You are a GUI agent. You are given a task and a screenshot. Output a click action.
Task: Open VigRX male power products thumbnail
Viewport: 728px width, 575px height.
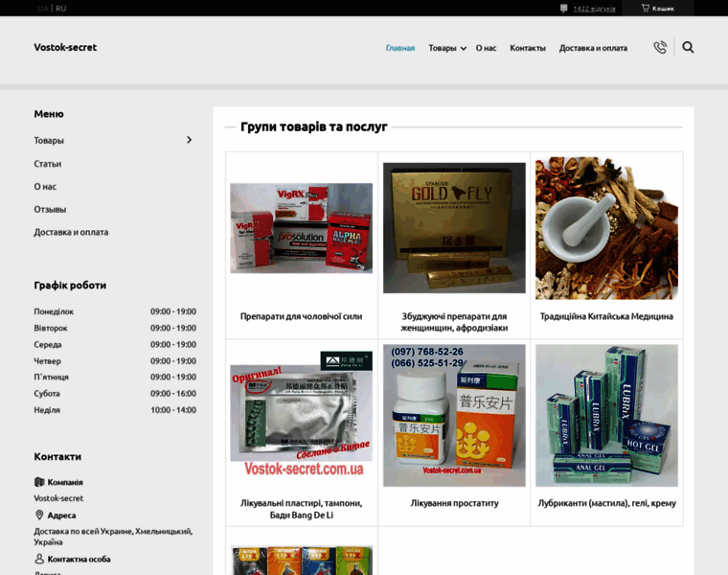pos(302,228)
